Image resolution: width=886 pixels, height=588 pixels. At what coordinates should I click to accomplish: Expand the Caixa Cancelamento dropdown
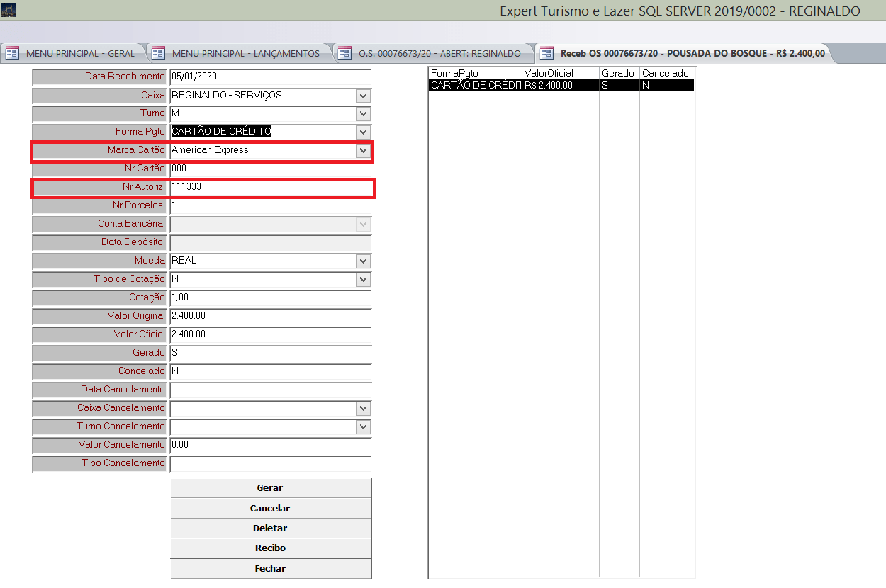tap(363, 409)
